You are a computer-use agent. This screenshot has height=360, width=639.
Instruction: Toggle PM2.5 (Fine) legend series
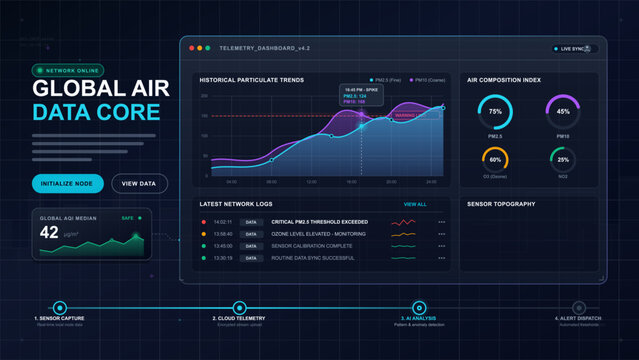(385, 80)
